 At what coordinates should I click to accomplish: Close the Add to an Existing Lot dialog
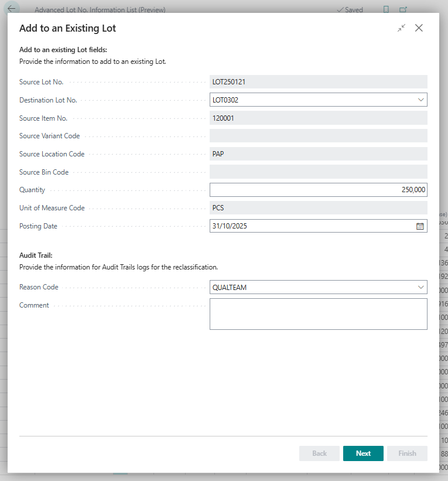(x=419, y=28)
